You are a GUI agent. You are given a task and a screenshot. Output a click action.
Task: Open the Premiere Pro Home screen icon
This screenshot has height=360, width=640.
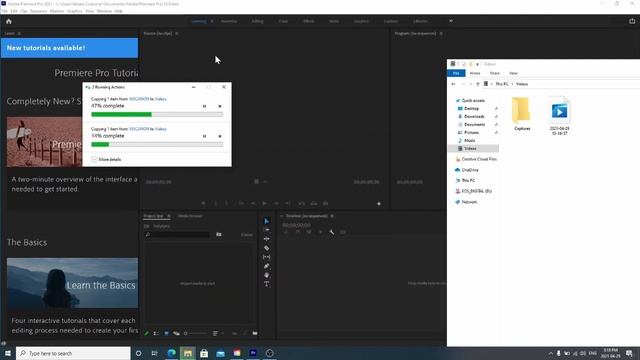click(x=9, y=21)
